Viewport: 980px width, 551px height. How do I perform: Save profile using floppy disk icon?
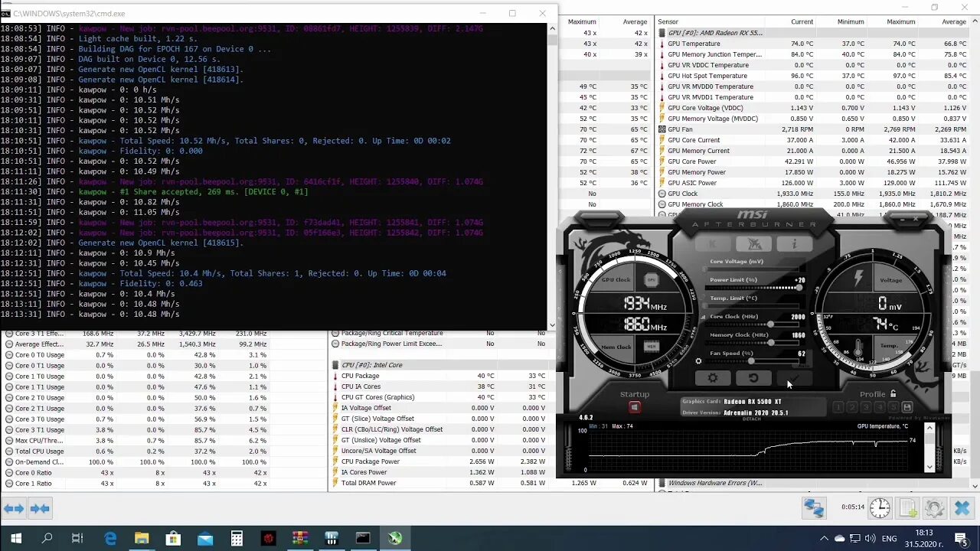pyautogui.click(x=907, y=407)
